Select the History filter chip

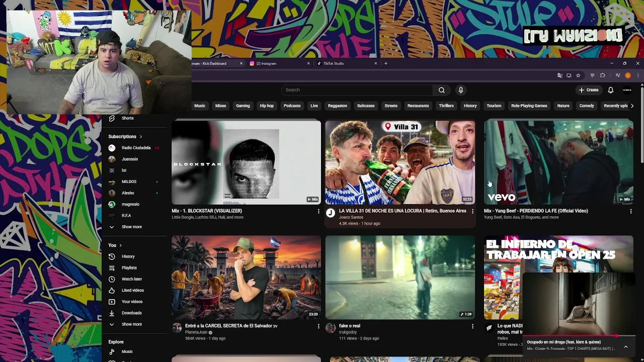470,106
